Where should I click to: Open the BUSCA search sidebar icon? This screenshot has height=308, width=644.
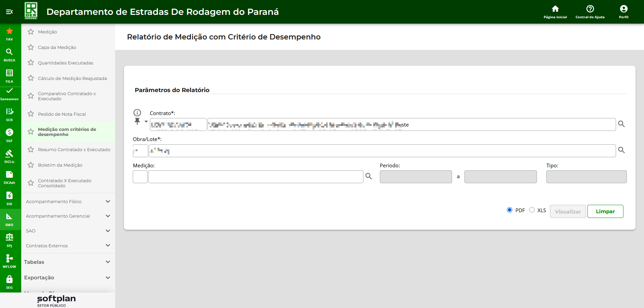pos(9,52)
